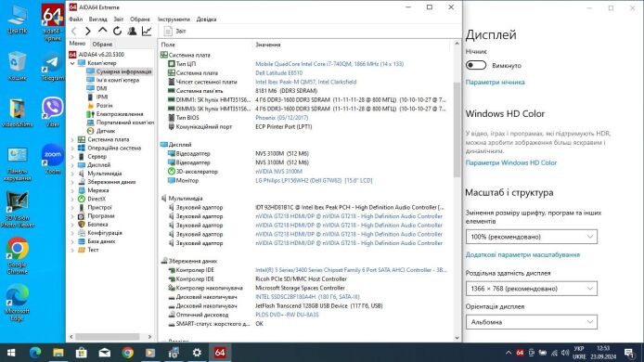Collapse the Комп'ютер tree node
Viewport: 644px width, 362px height.
pos(72,63)
